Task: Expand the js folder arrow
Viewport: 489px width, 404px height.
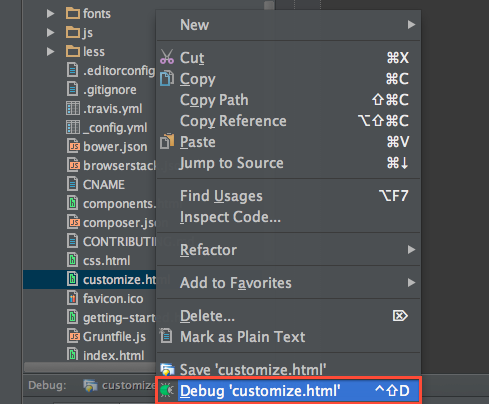Action: pyautogui.click(x=50, y=33)
